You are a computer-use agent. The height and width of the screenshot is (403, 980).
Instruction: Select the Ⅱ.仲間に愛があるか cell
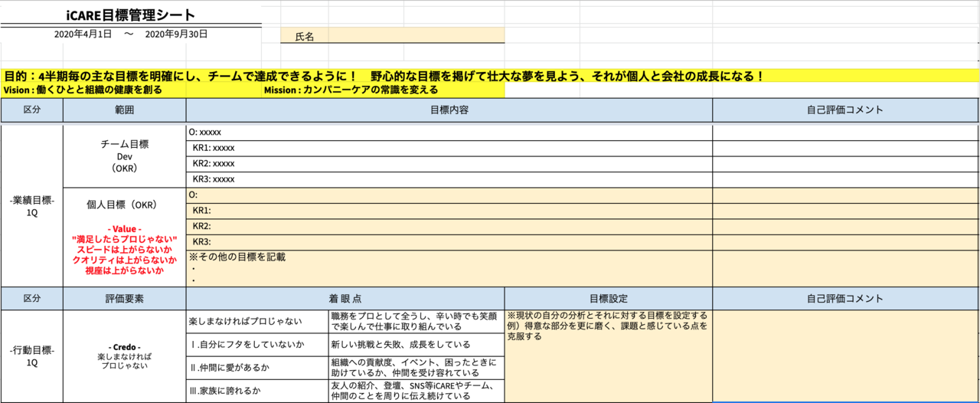tap(257, 368)
